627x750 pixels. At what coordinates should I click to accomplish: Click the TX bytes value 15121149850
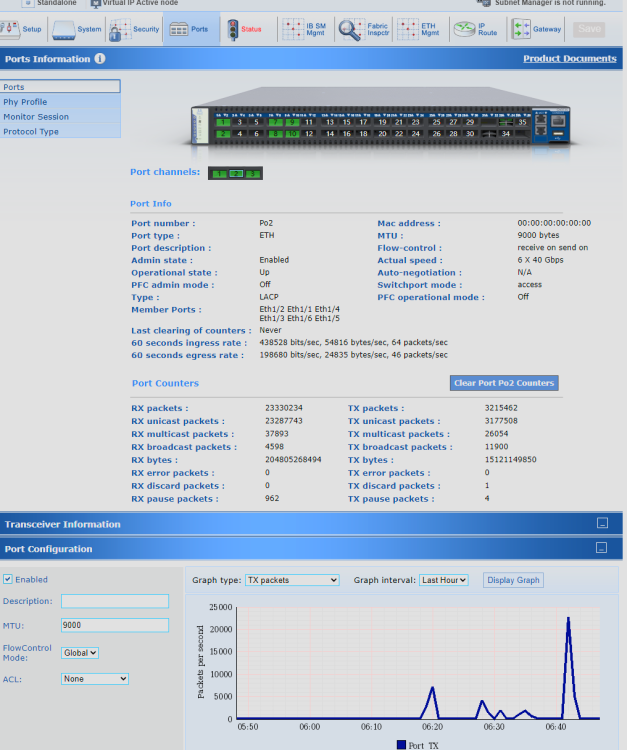tap(510, 460)
